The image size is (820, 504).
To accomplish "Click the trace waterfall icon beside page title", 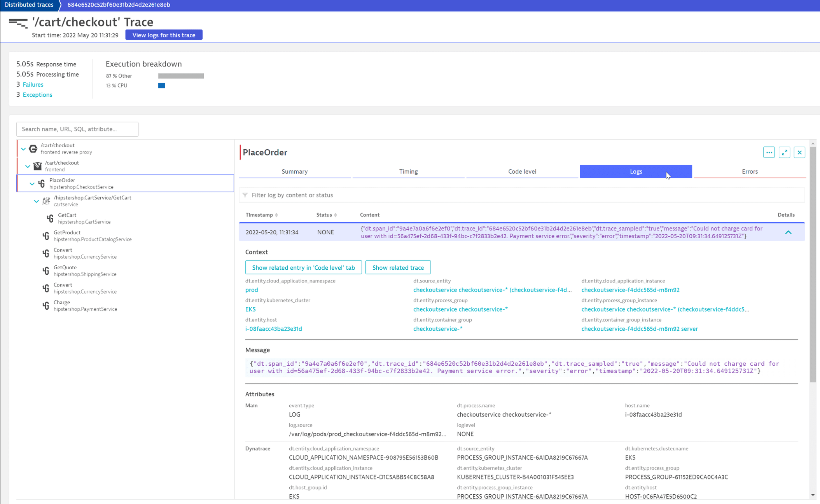I will click(18, 23).
